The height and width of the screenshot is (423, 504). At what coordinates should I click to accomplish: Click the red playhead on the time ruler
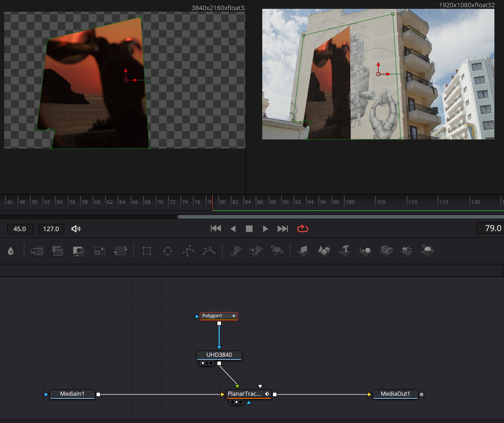click(212, 202)
